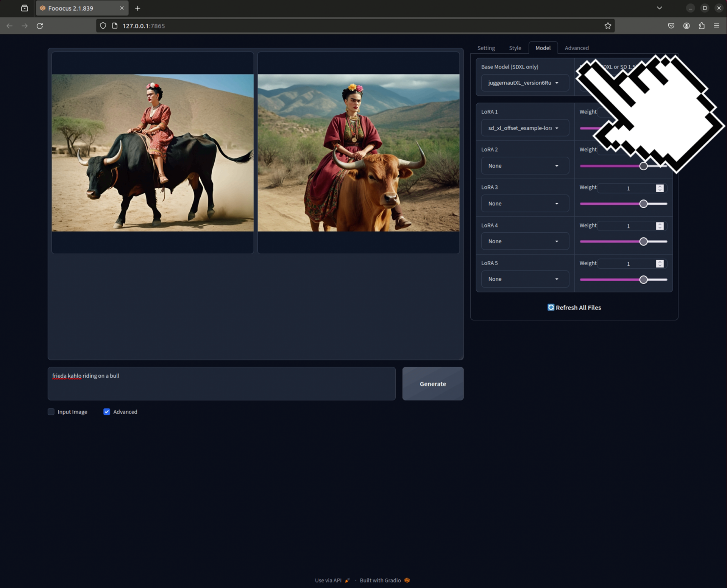Viewport: 727px width, 588px height.
Task: Open the browser hamburger menu
Action: click(x=716, y=26)
